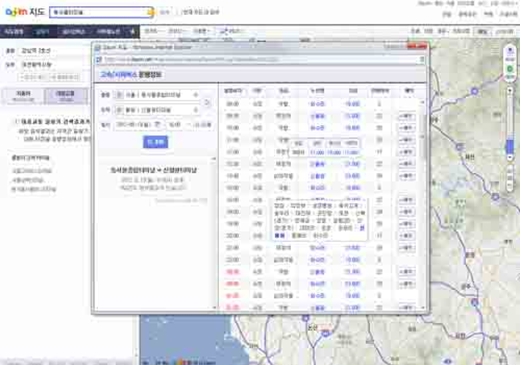
Task: Click the icon ending the dark sidebar bar
Action: [133, 32]
